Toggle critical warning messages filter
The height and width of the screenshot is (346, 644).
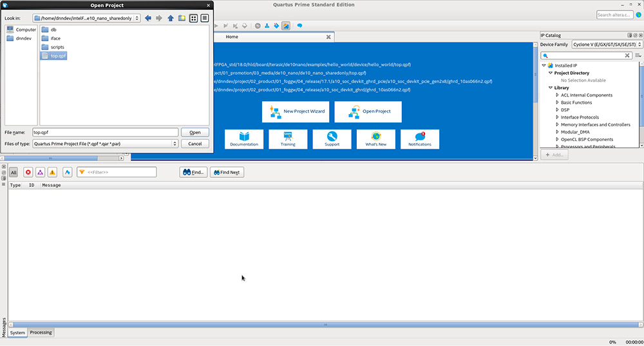click(40, 173)
